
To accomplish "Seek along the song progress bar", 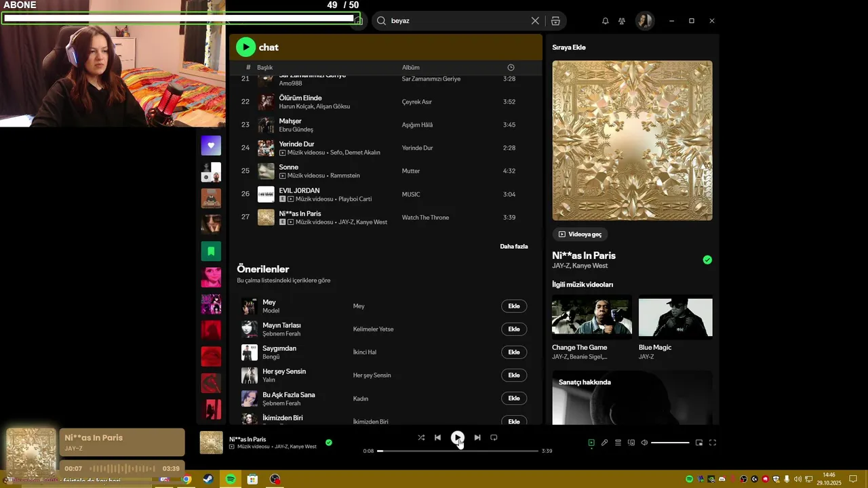I will coord(458,451).
